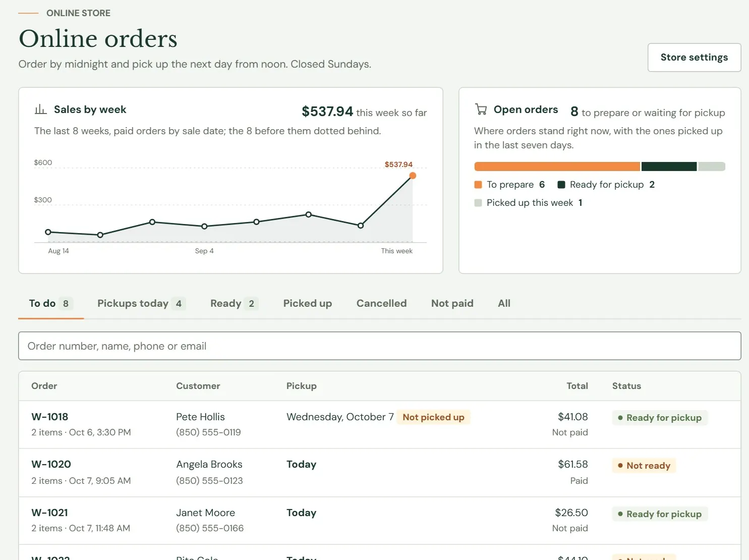Click phone number (850) 555-0119
749x560 pixels.
click(x=208, y=432)
